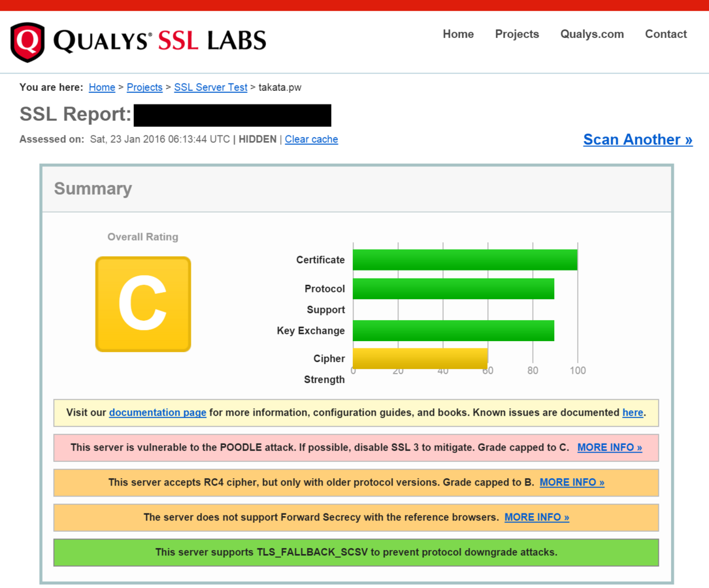Open the Contact navigation menu item
This screenshot has height=588, width=709.
tap(666, 35)
